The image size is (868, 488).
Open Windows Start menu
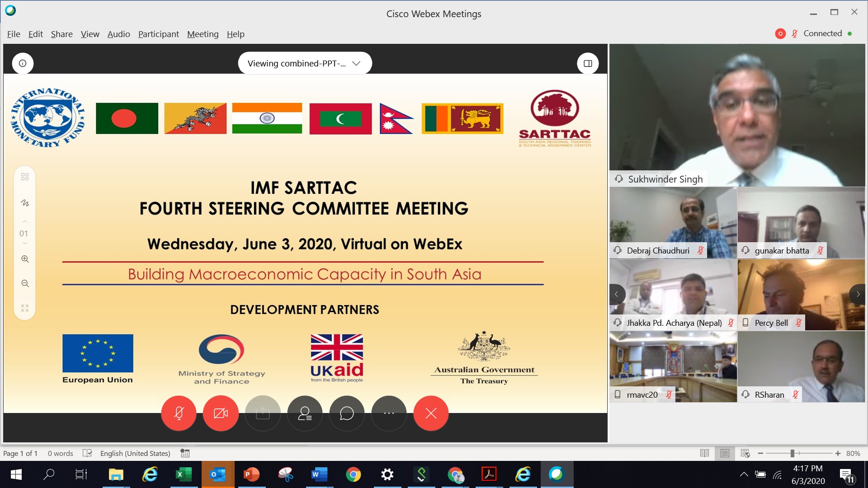click(16, 474)
